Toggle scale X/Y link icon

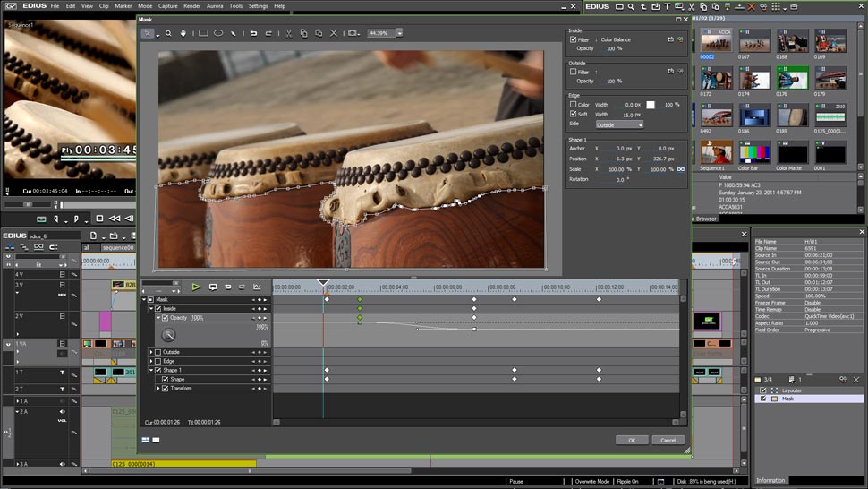pos(680,169)
